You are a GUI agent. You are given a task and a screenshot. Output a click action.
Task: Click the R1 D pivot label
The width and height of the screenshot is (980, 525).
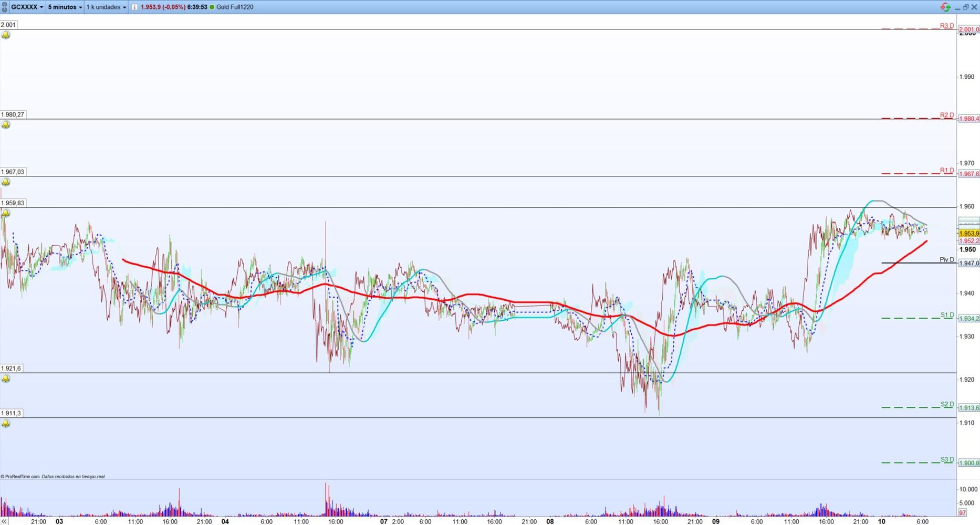947,170
